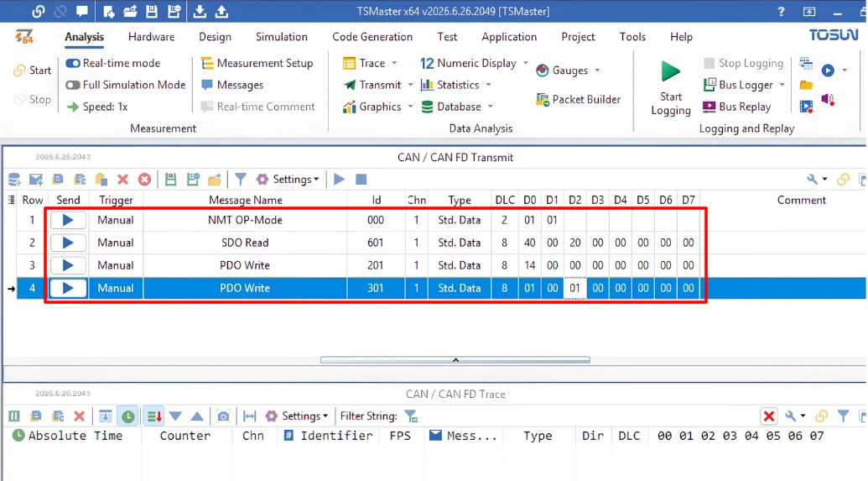Viewport: 868px width, 481px height.
Task: Open the Gauges dropdown arrow
Action: (x=597, y=71)
